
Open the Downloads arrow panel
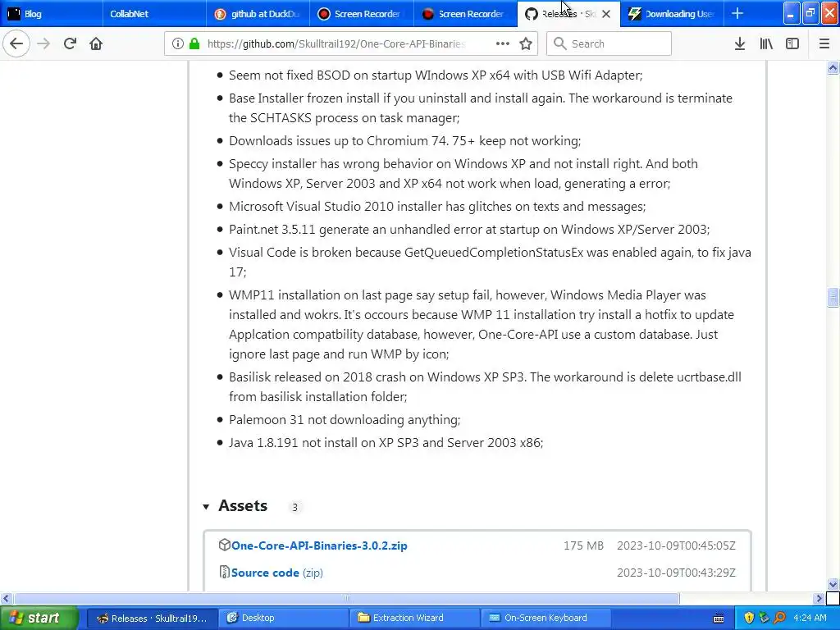740,43
